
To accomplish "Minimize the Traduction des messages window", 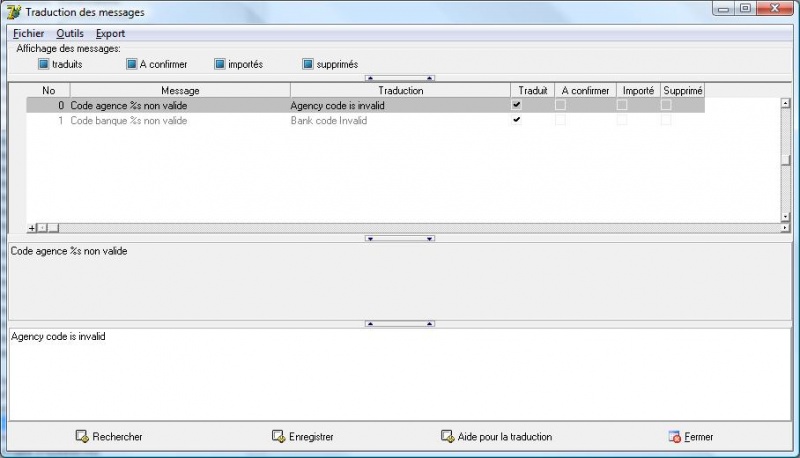I will point(723,9).
